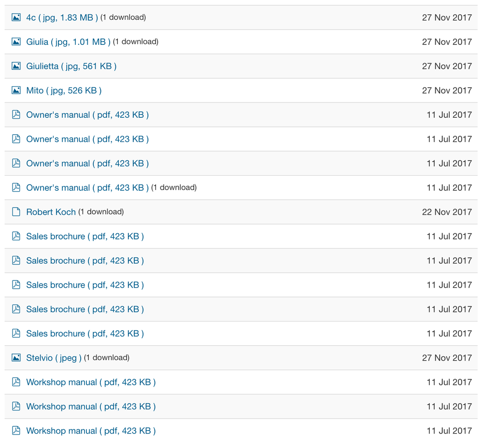Open the Robert Koch file link
Viewport: 485px width, 448px height.
tap(51, 212)
